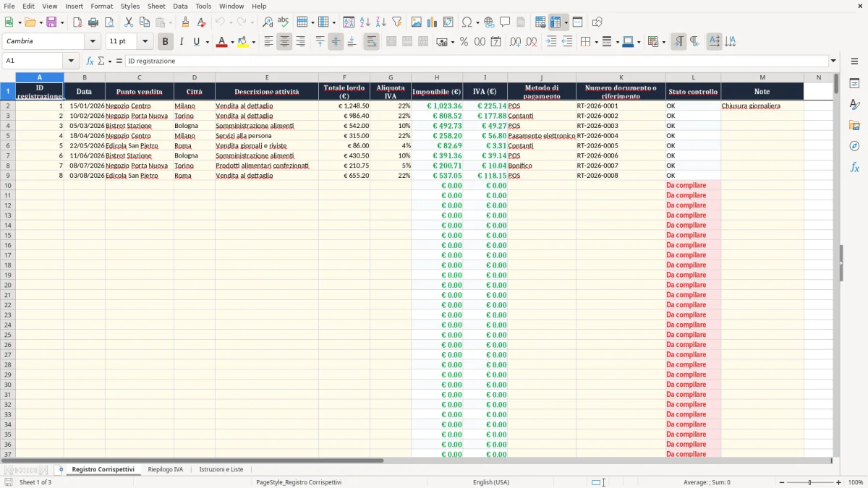The width and height of the screenshot is (868, 488).
Task: Expand the Name Box dropdown
Action: [71, 61]
